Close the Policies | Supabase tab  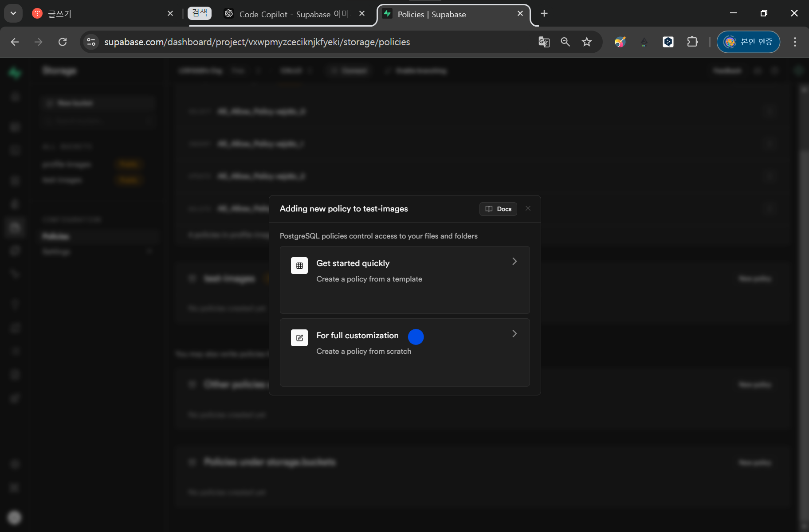(520, 14)
